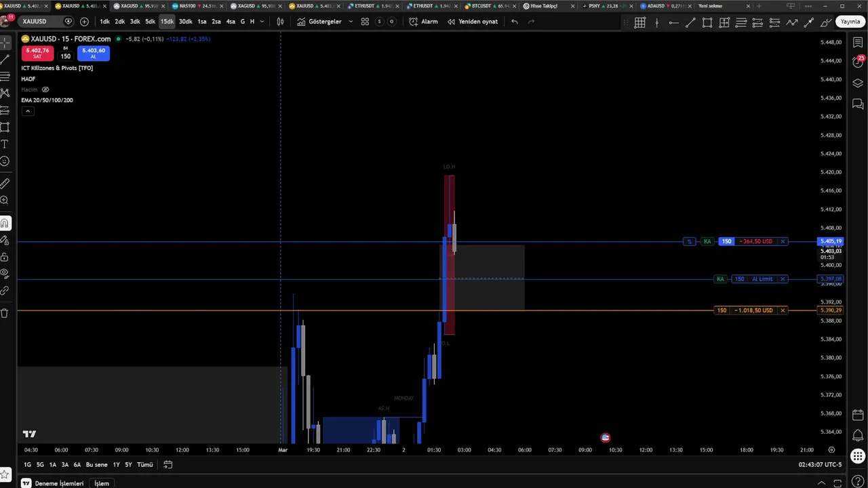Select the horizontal ray tool in drawing toolbar
This screenshot has width=868, height=488.
click(x=673, y=22)
